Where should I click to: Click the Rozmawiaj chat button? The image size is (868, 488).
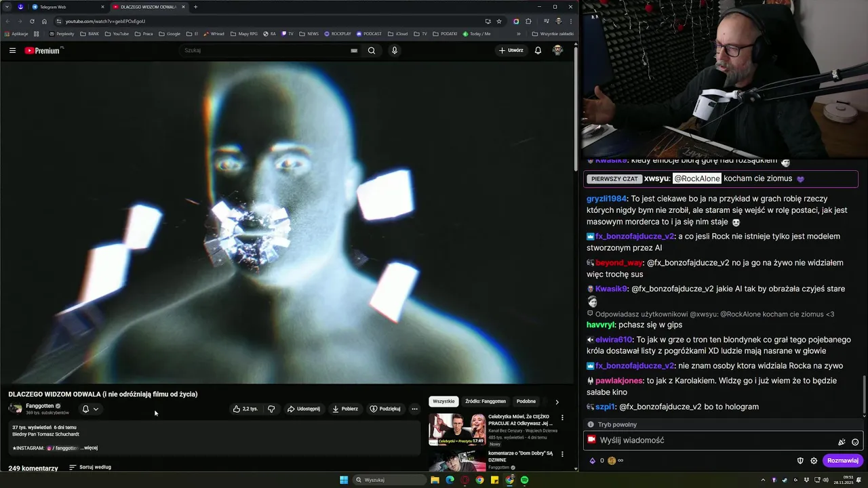843,460
